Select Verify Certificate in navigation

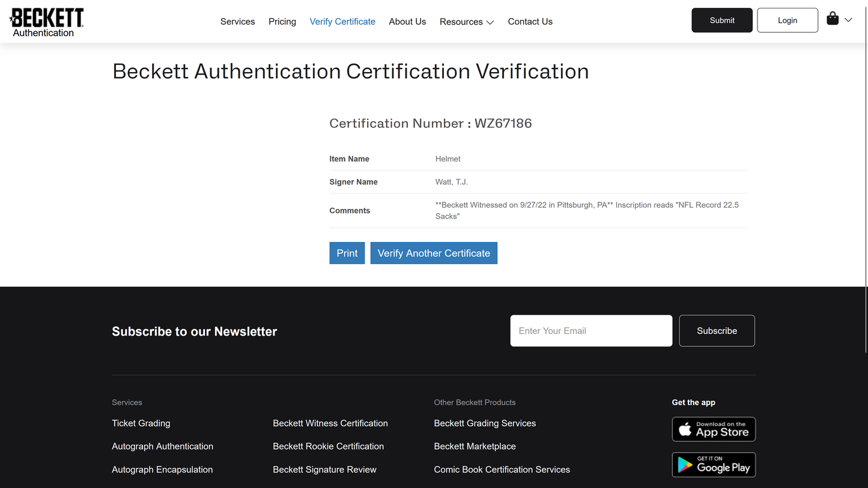pos(342,22)
